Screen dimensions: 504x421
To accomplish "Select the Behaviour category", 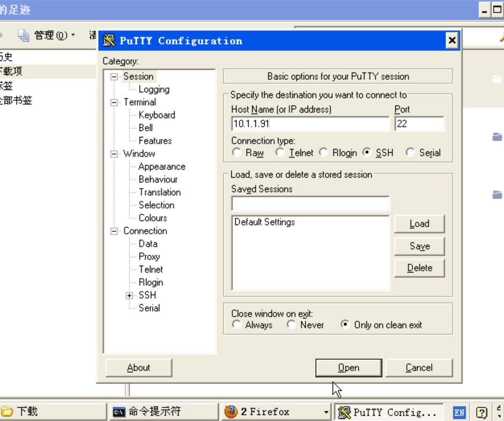I will tap(158, 180).
